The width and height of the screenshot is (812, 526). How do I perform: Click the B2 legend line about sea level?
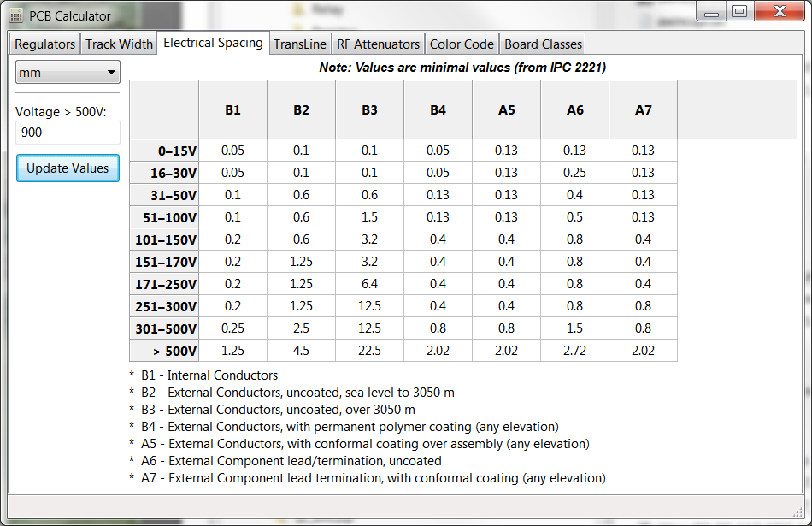[291, 393]
